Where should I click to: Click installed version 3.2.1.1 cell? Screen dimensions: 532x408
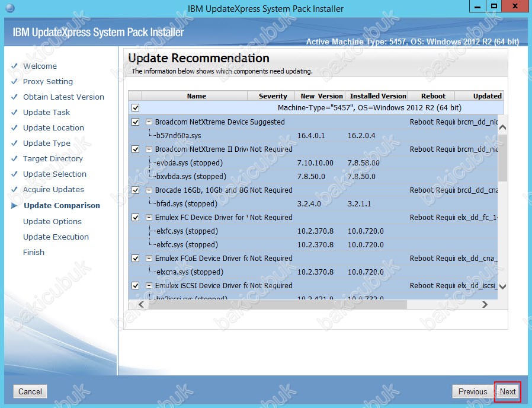tap(359, 204)
